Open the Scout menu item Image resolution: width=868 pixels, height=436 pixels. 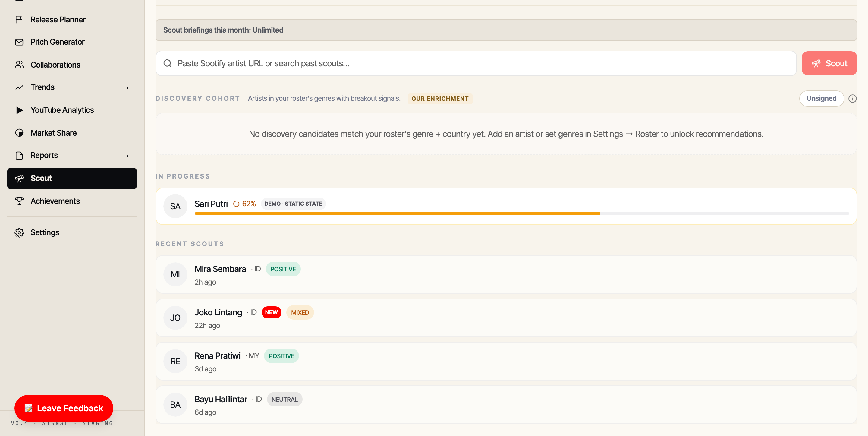[72, 179]
